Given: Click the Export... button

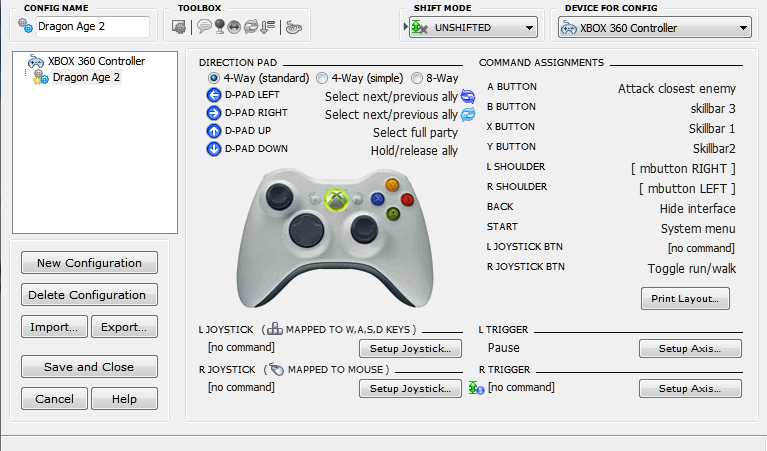Looking at the screenshot, I should tap(124, 327).
